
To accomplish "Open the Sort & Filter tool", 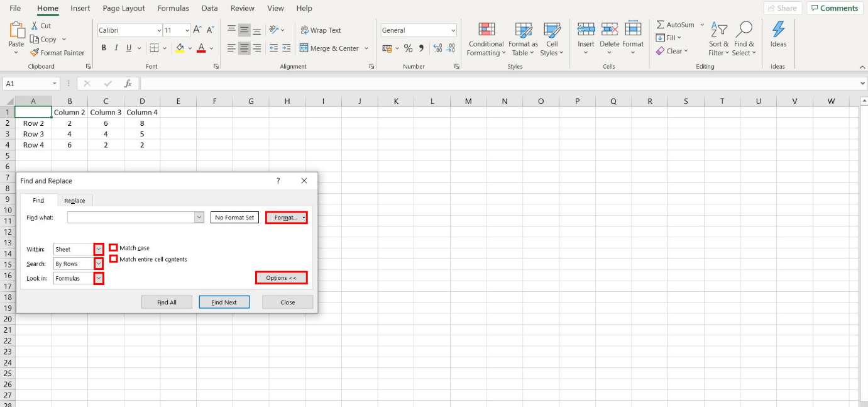I will coord(718,39).
